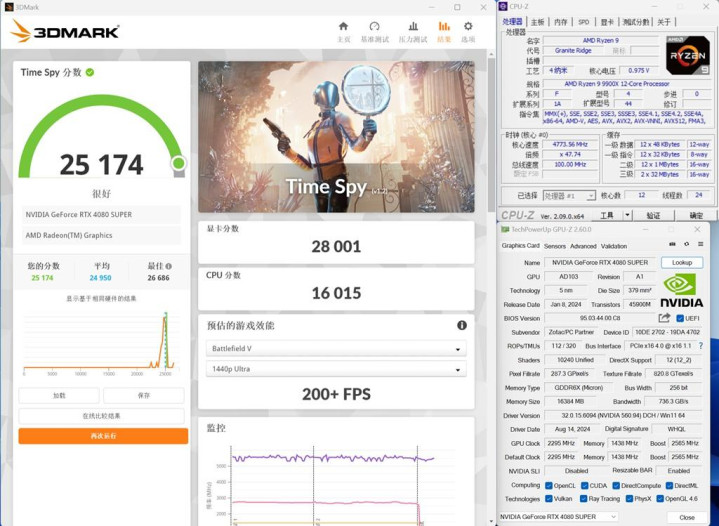Toggle the UEFI checkbox in GPU-Z
The image size is (719, 526).
point(680,318)
